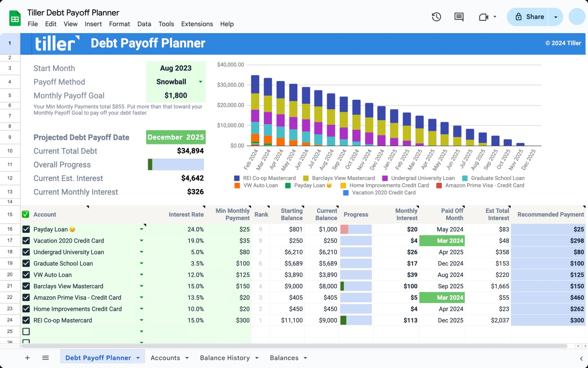Click the Overall Progress bar
The image size is (588, 368).
pos(176,164)
